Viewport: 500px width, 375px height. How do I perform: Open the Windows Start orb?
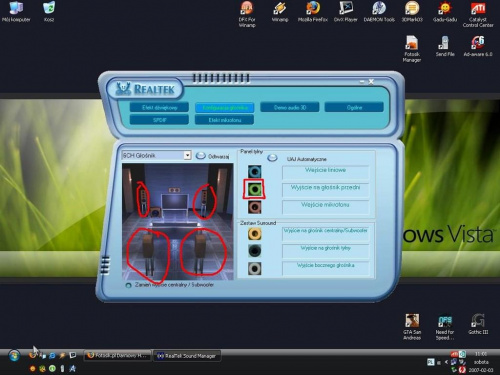[14, 356]
